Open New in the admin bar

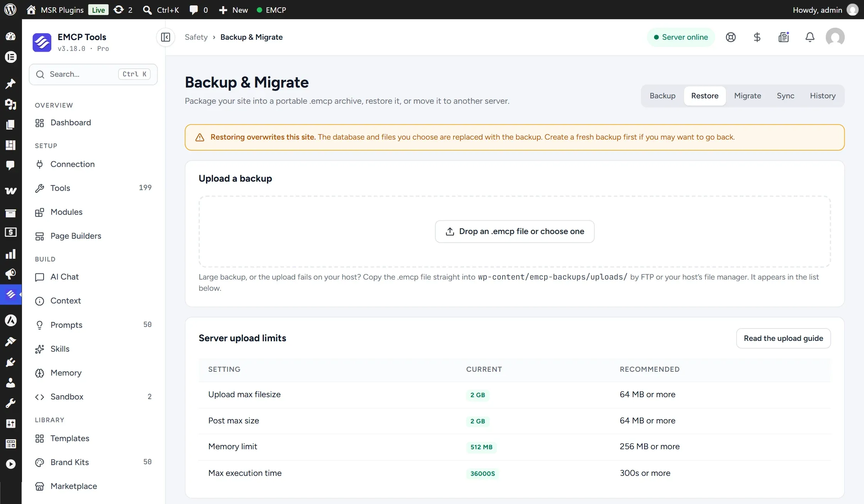233,10
